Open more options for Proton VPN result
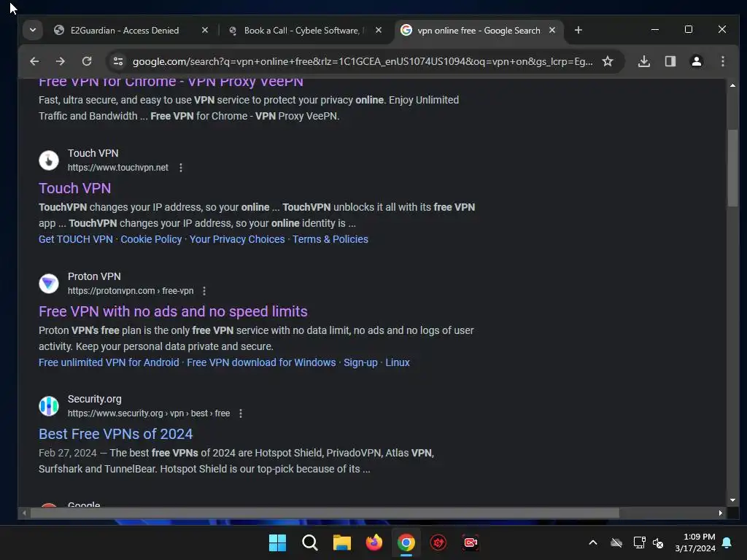This screenshot has width=747, height=560. click(x=204, y=291)
